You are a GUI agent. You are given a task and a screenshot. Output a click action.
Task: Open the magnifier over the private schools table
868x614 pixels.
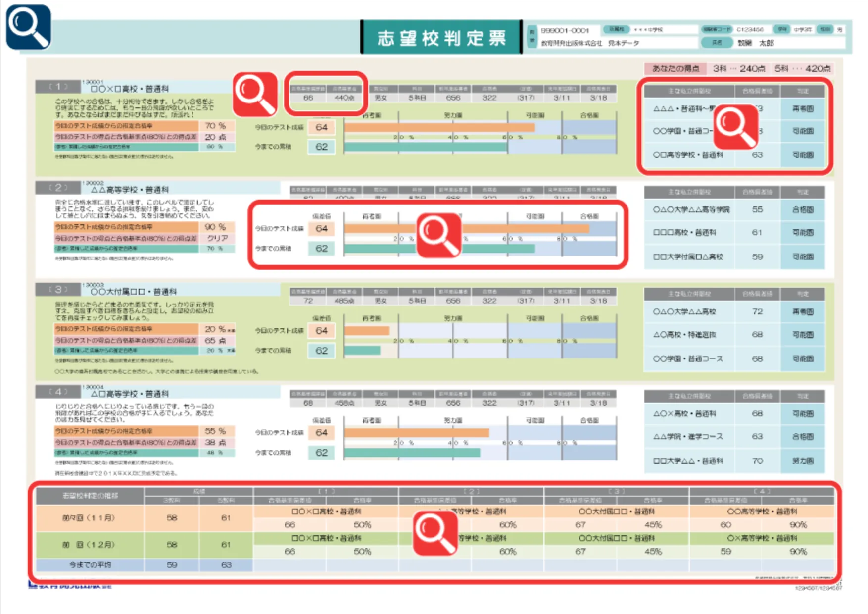(735, 127)
